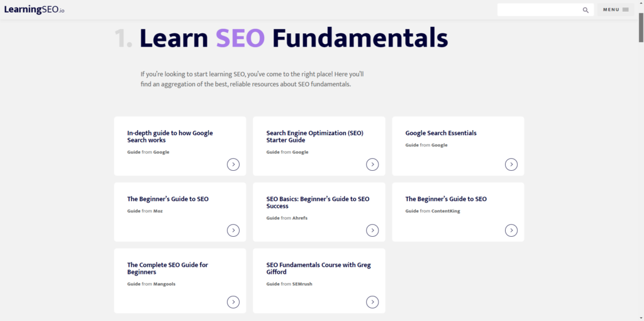Open "The Complete SEO Guide for Beginners" title
This screenshot has height=321, width=644.
tap(167, 268)
